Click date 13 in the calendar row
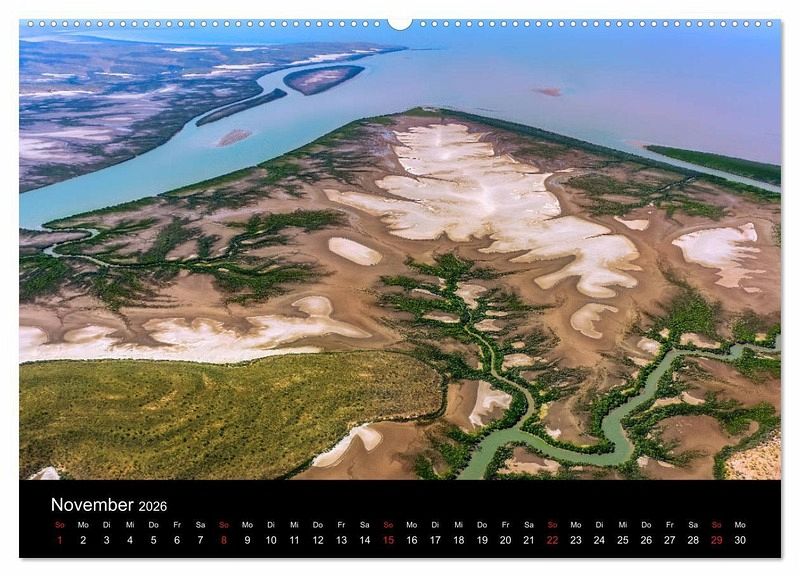 341,540
